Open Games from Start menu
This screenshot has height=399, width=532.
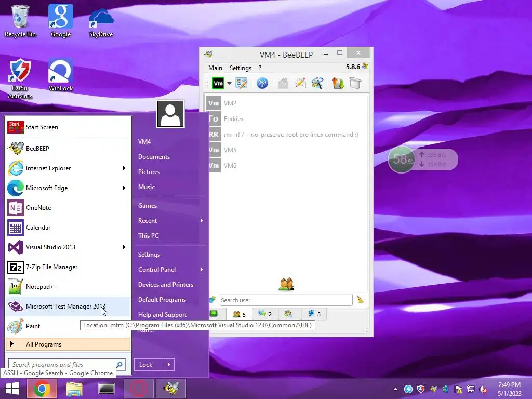(x=148, y=206)
